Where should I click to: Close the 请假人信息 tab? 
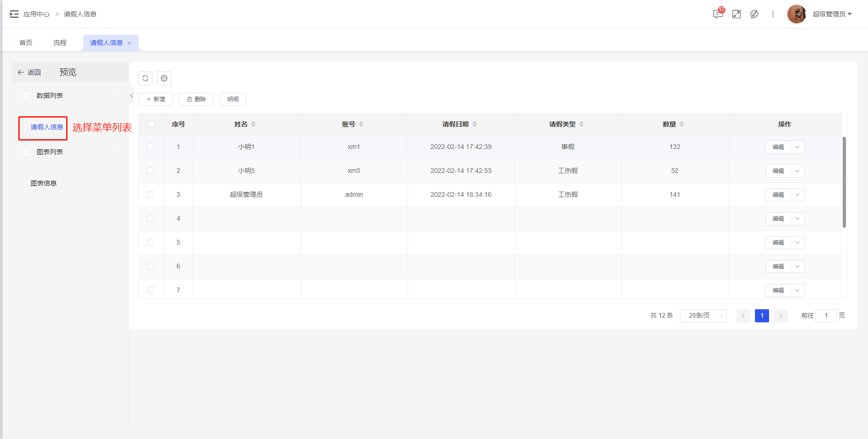tap(129, 43)
